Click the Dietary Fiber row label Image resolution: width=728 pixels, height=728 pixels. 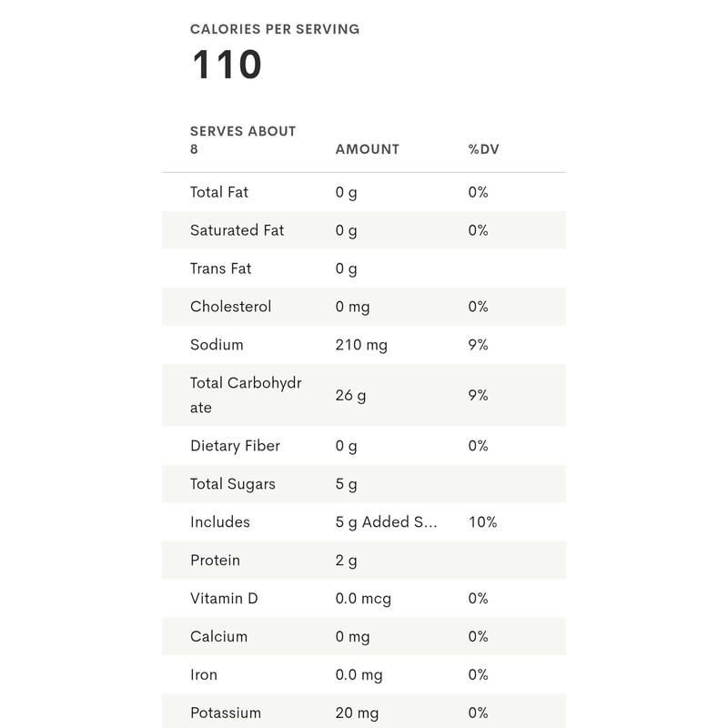[235, 446]
